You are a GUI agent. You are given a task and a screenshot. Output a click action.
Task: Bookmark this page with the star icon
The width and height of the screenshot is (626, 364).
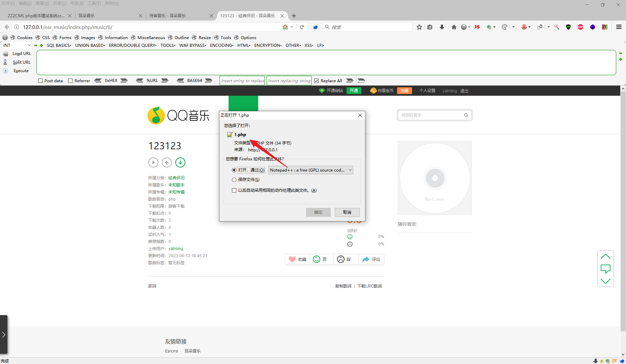(419, 27)
